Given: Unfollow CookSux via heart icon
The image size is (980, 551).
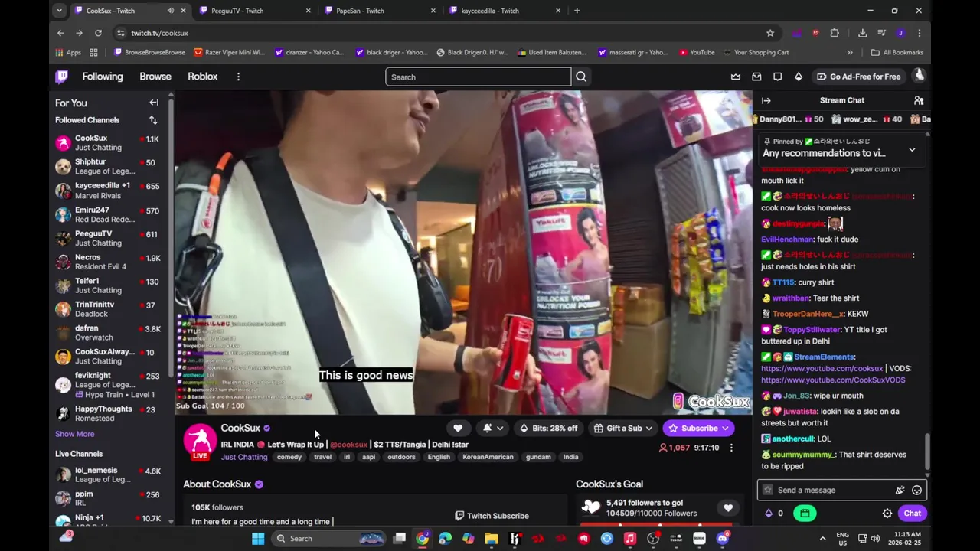Looking at the screenshot, I should 458,429.
